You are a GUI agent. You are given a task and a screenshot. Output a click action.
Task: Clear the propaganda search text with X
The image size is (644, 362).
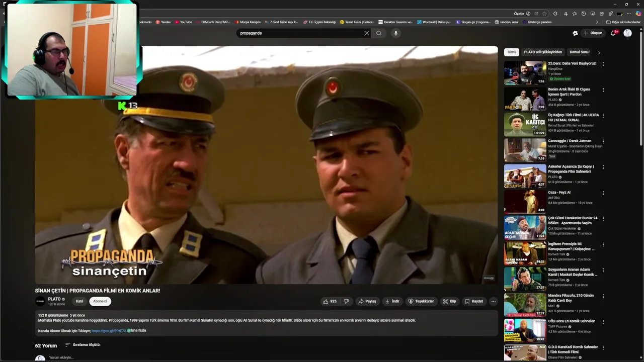pos(366,33)
